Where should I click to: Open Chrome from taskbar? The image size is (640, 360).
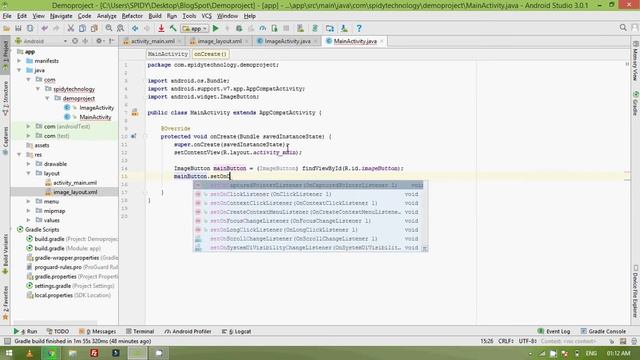(51, 353)
